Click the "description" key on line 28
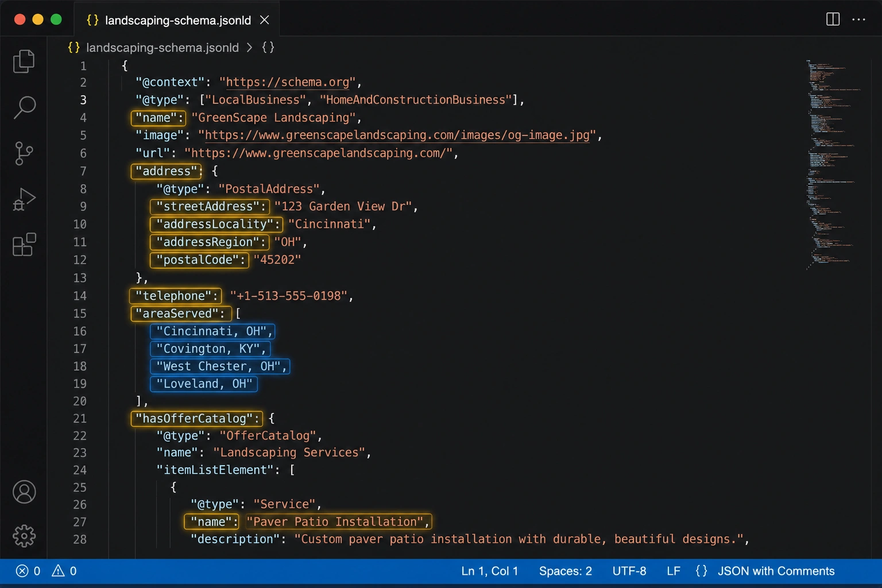This screenshot has width=882, height=588. point(236,539)
